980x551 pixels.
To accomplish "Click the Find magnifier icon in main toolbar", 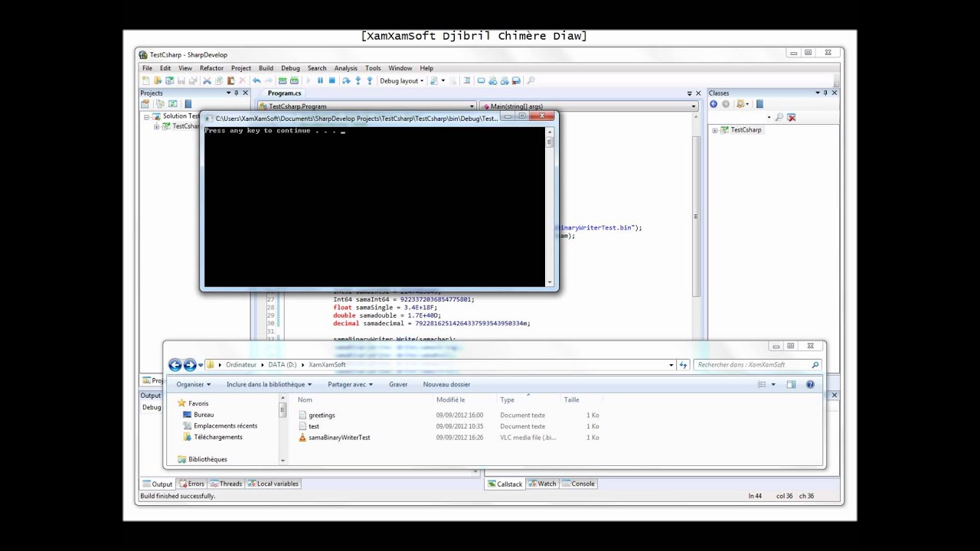I will click(x=531, y=80).
